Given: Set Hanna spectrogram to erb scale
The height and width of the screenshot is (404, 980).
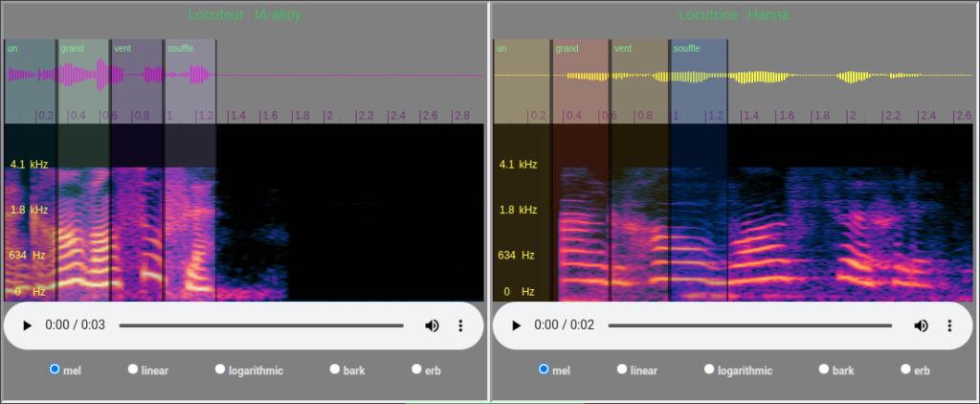Looking at the screenshot, I should pyautogui.click(x=905, y=369).
